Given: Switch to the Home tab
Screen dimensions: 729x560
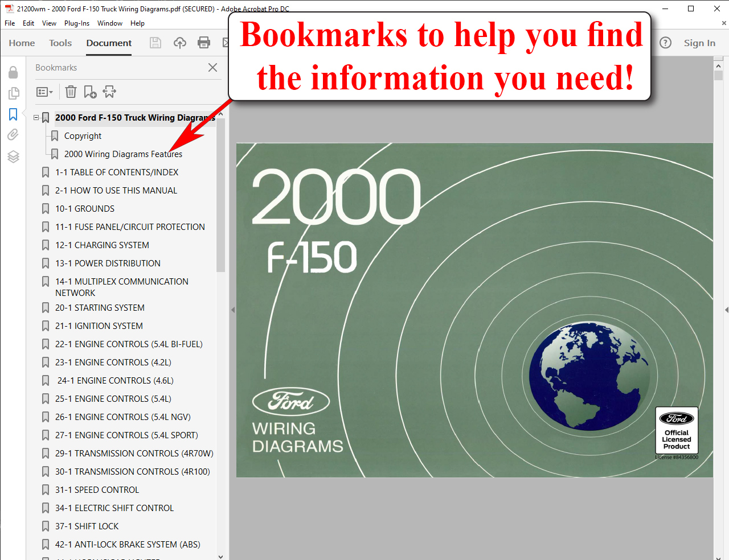Looking at the screenshot, I should tap(22, 43).
